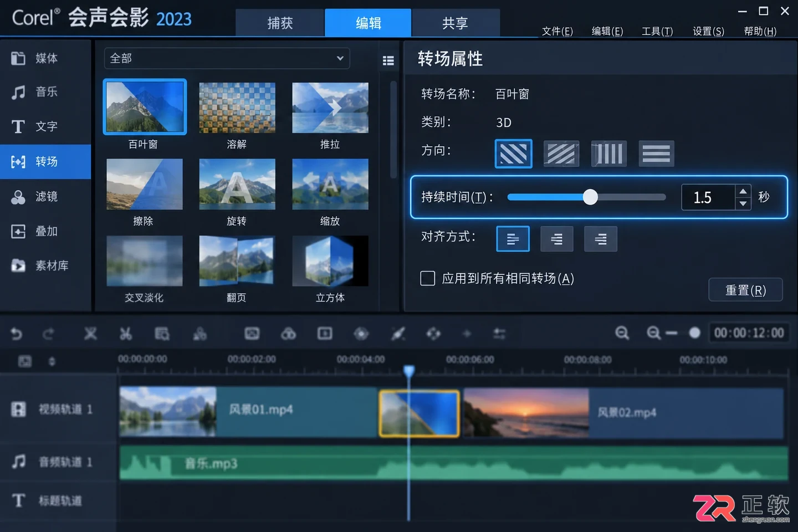The width and height of the screenshot is (798, 532).
Task: Open the 文字 title text panel
Action: coord(45,126)
